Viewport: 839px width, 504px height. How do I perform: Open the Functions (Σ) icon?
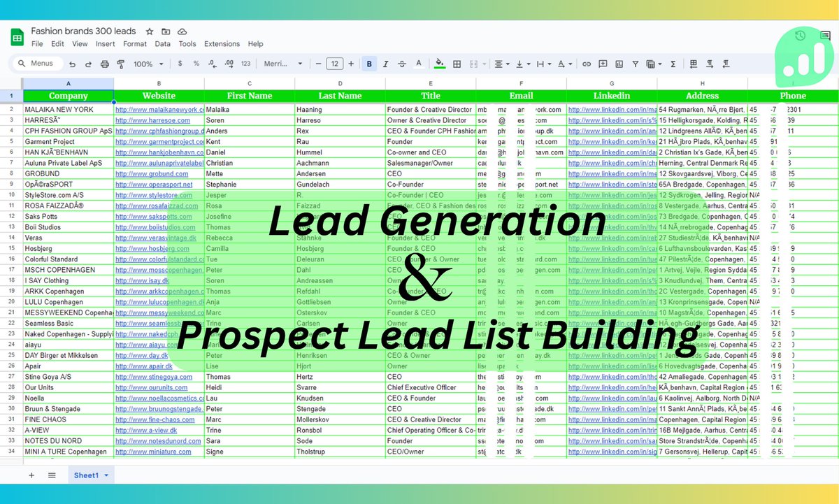[x=673, y=64]
